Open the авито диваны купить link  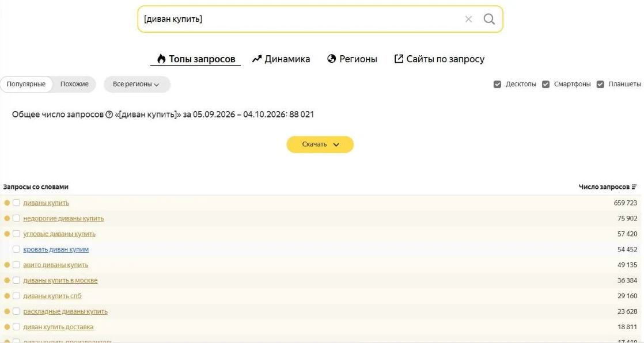pyautogui.click(x=55, y=265)
